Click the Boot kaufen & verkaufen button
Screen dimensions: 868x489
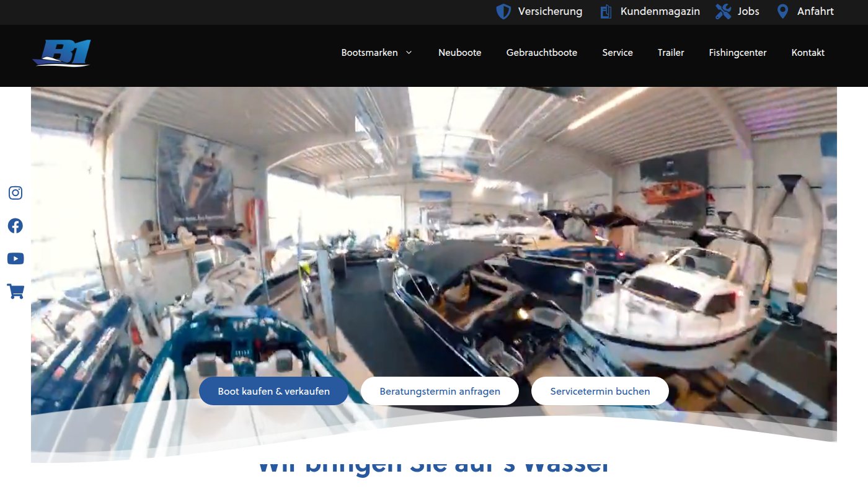(x=273, y=391)
